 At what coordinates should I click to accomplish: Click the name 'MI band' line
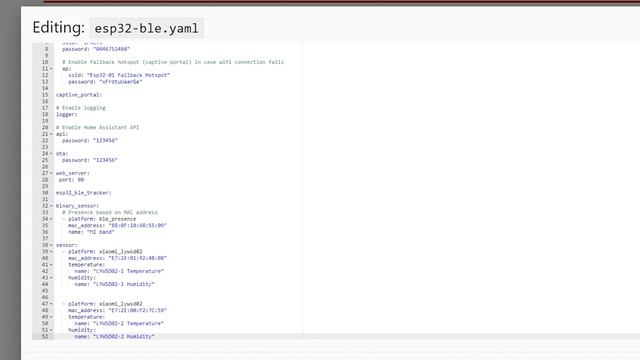(91, 232)
